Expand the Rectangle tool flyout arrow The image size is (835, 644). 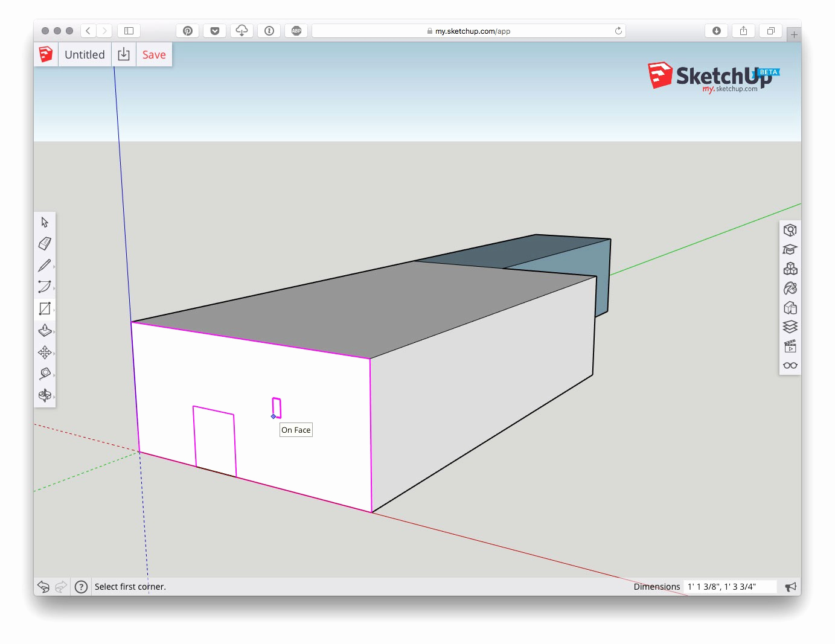54,310
